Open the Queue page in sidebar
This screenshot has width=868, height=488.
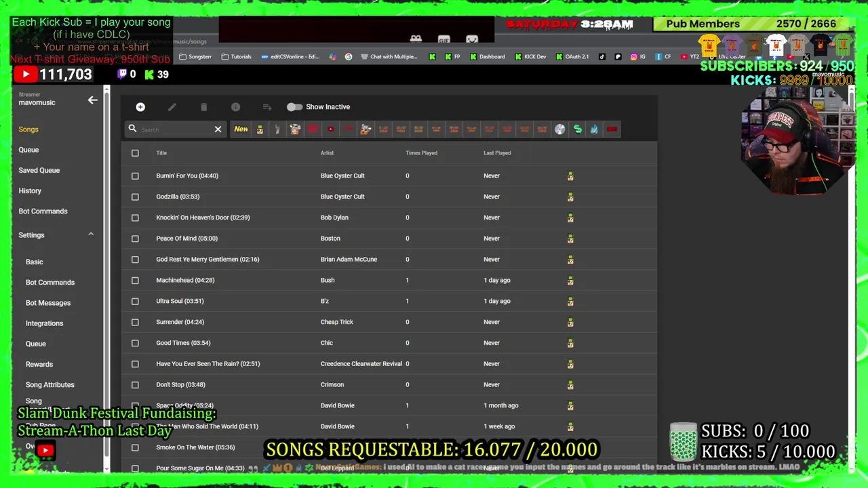pos(28,150)
